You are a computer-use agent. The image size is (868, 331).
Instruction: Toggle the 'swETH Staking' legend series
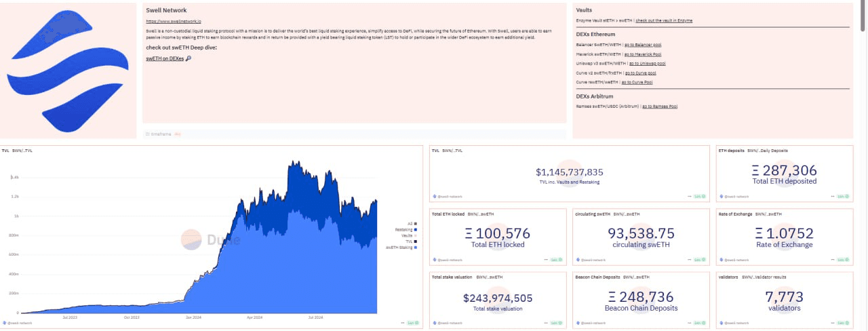coord(402,248)
